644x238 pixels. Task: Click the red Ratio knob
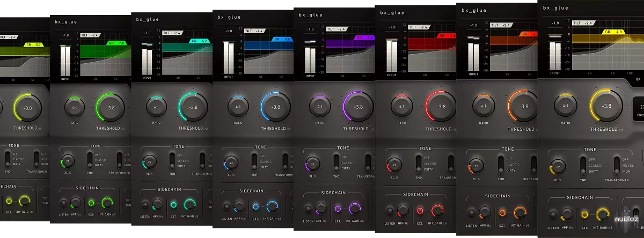coord(402,106)
